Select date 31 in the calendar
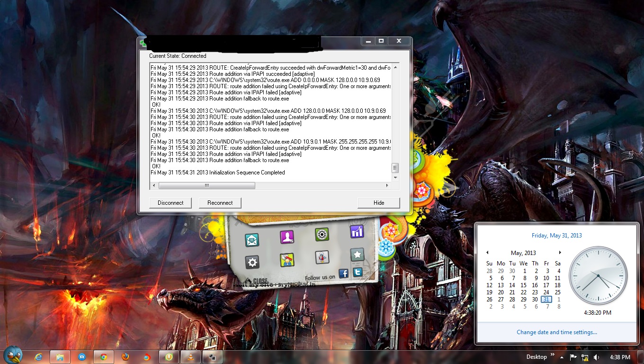The height and width of the screenshot is (364, 644). click(x=546, y=300)
